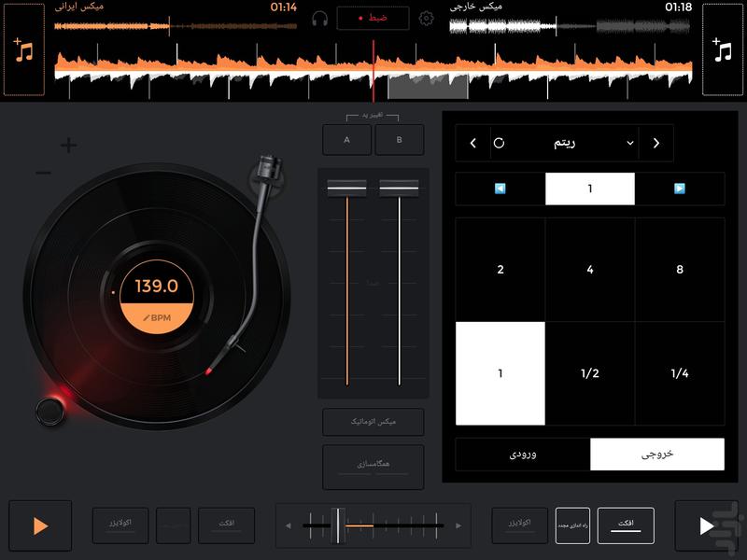This screenshot has width=747, height=560.
Task: Start recording with the ضبط button
Action: [x=373, y=19]
